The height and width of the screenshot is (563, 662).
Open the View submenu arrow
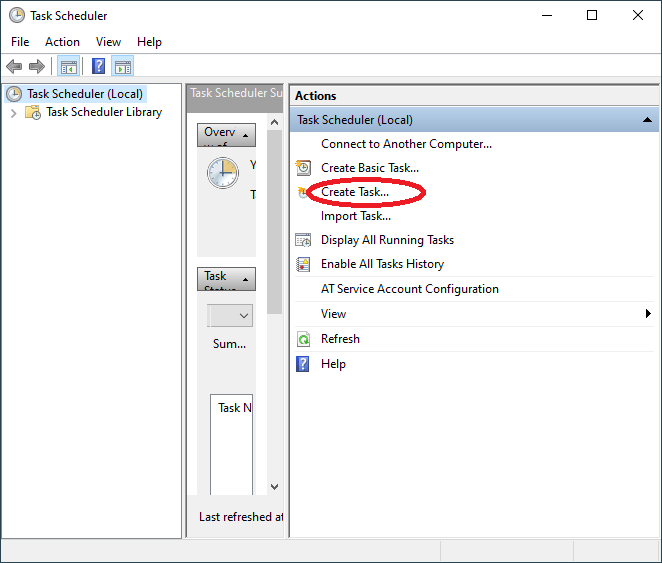pos(648,314)
